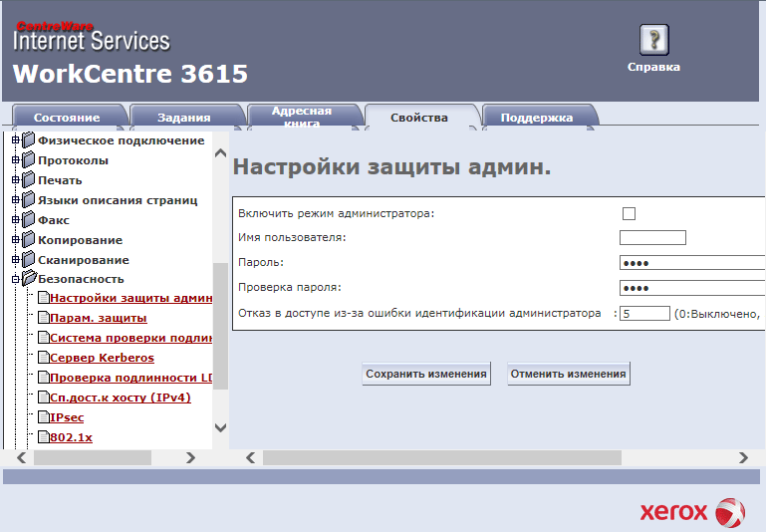
Task: Open the Сп.дост.к хосту (IPv4) link
Action: coord(121,398)
